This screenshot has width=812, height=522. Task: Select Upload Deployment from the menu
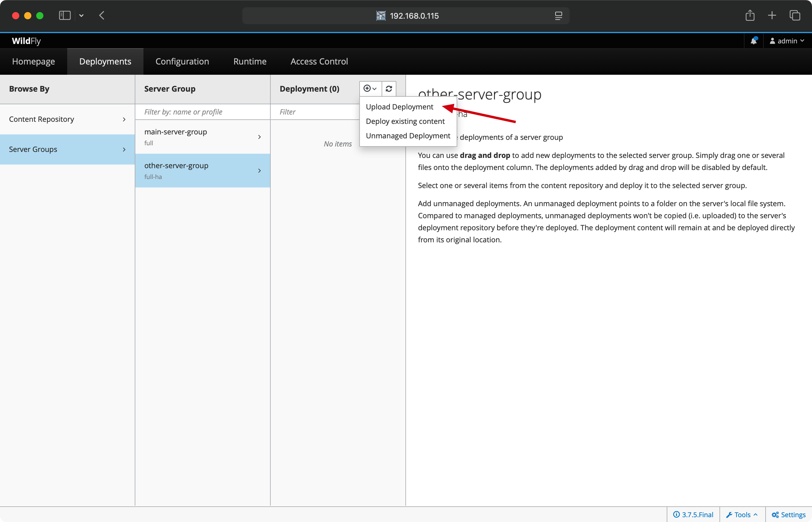pos(399,107)
